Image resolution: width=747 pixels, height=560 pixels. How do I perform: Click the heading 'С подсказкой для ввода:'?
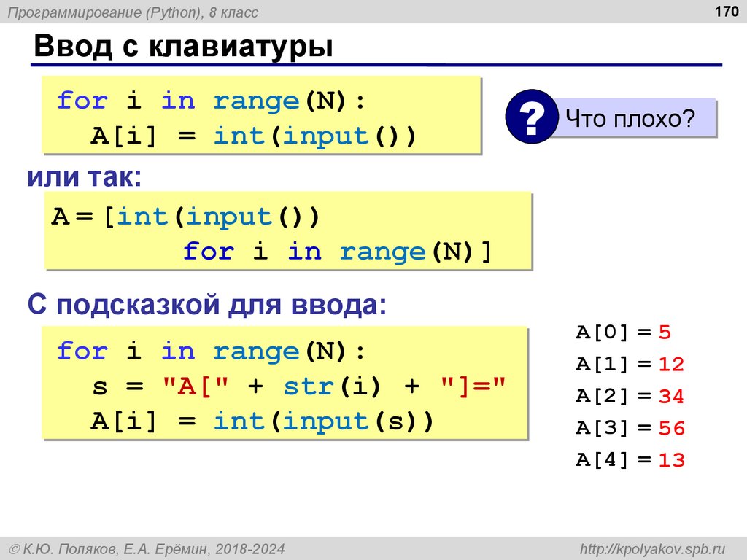pos(206,304)
